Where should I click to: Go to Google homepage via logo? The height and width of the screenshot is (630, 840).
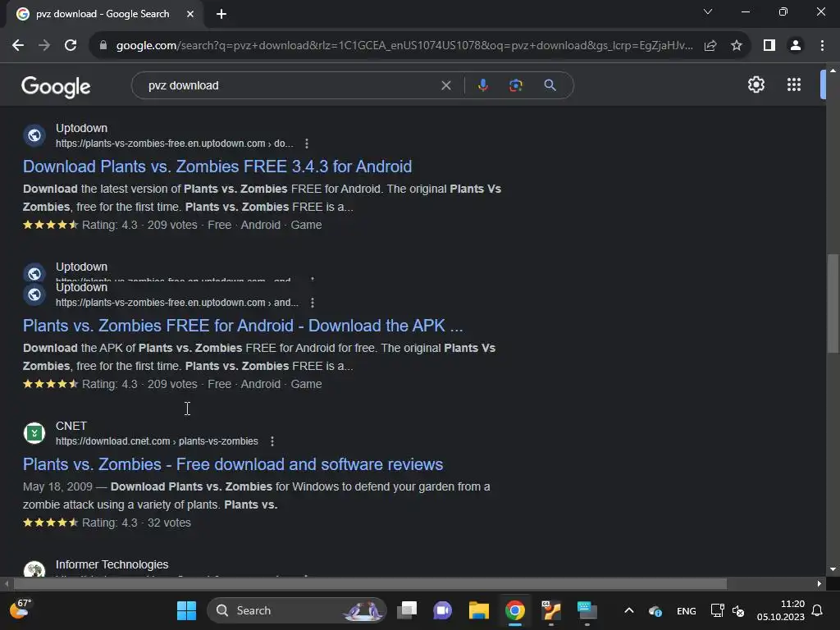[x=57, y=86]
